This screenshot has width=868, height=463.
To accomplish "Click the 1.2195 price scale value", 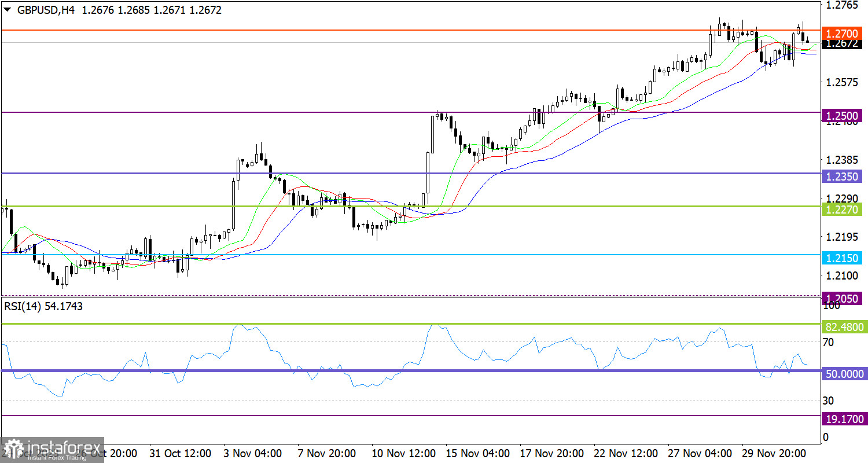I will click(842, 237).
